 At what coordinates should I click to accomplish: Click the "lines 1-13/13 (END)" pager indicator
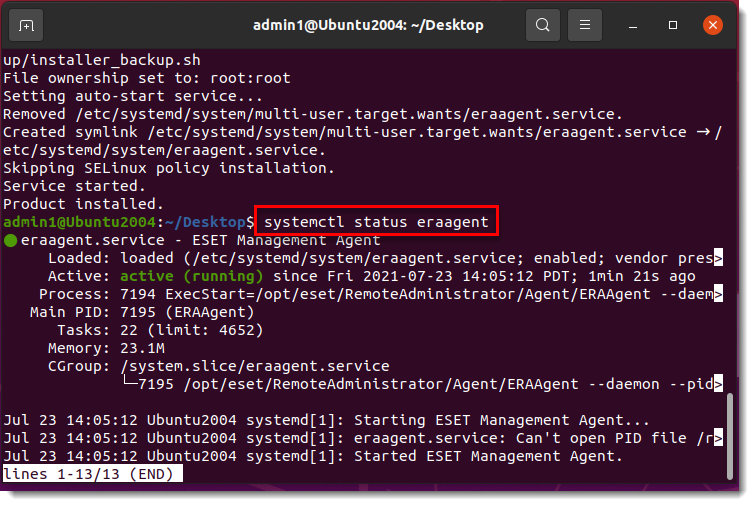pyautogui.click(x=92, y=474)
